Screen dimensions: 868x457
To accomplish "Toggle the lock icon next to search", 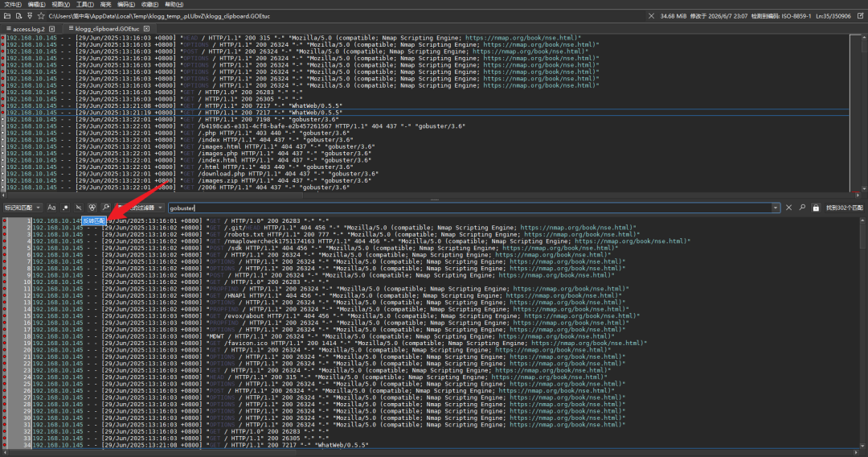I will [x=816, y=208].
